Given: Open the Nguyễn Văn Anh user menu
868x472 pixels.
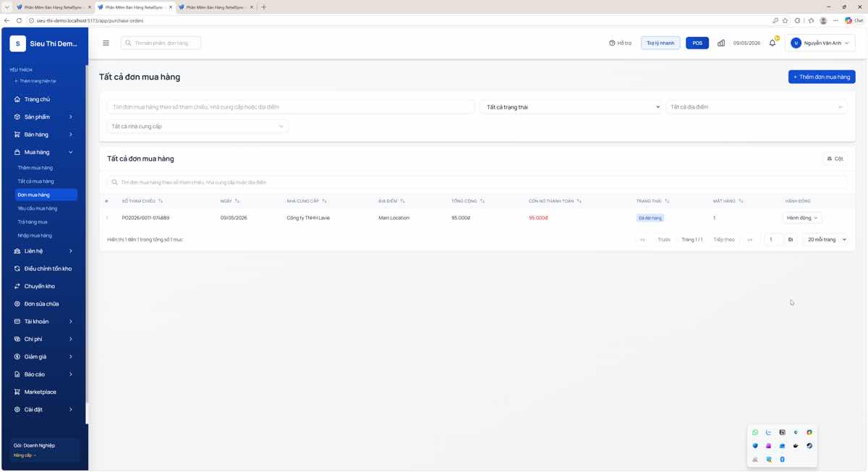Looking at the screenshot, I should [820, 43].
